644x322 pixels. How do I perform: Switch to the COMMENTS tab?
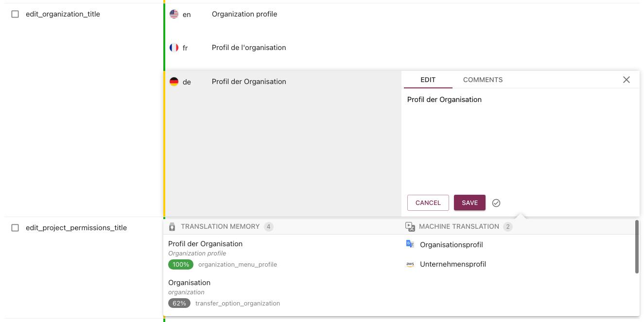[482, 79]
